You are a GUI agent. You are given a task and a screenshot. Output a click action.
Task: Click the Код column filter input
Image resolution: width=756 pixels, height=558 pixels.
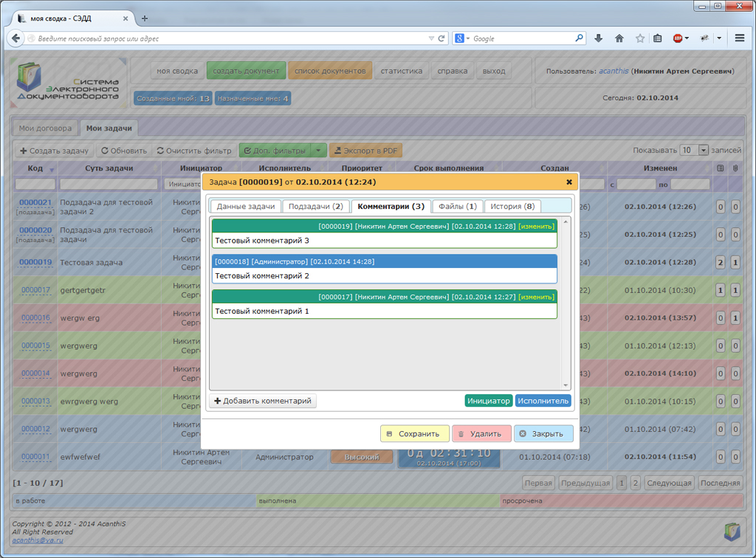pyautogui.click(x=35, y=184)
